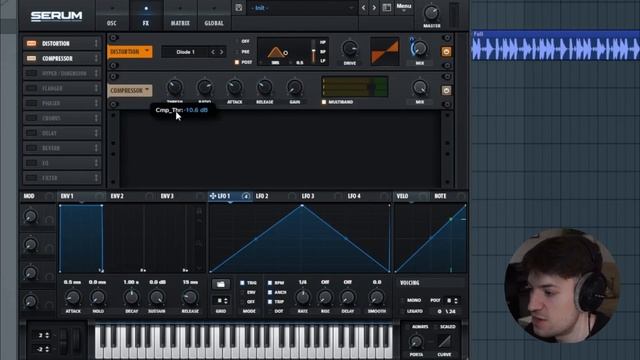Enable the Flanger effect LED

click(x=31, y=88)
